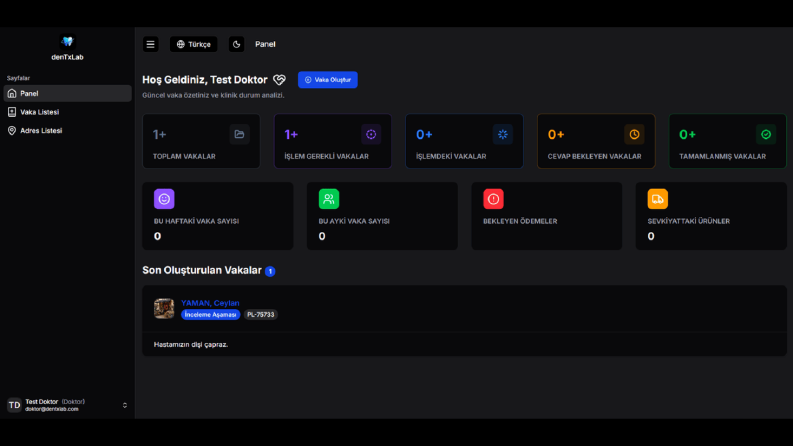Toggle dark mode with moon icon
The image size is (793, 446).
click(x=236, y=44)
